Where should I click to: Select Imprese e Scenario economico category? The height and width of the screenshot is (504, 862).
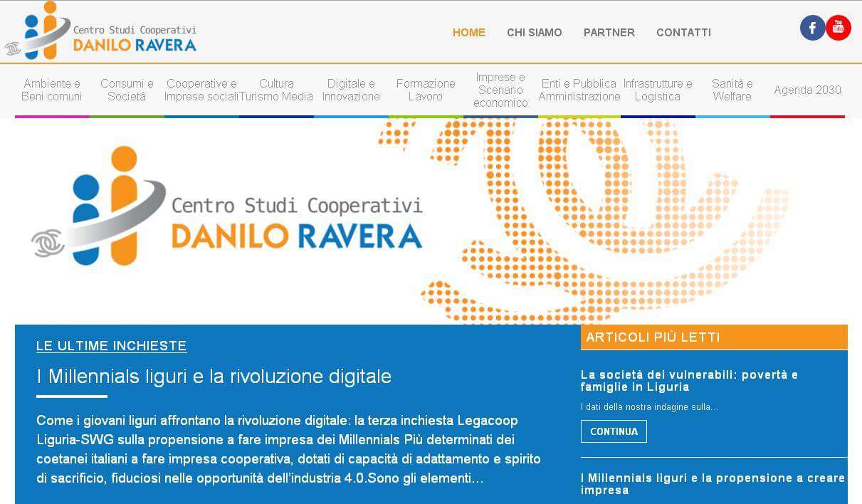pyautogui.click(x=500, y=90)
